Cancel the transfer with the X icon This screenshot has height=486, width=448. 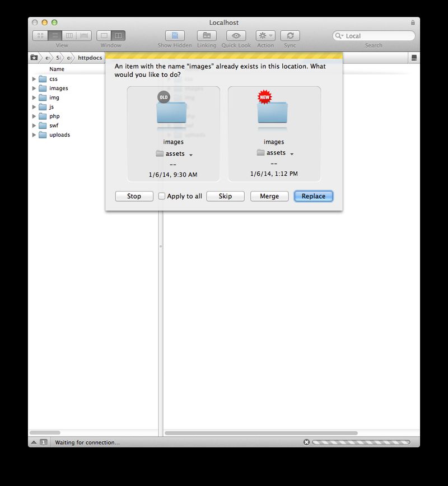click(x=306, y=442)
